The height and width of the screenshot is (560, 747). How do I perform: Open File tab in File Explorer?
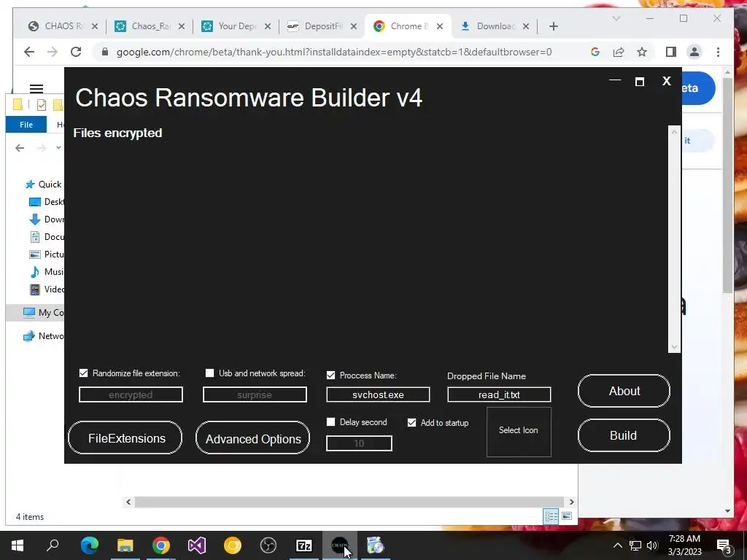pyautogui.click(x=26, y=124)
